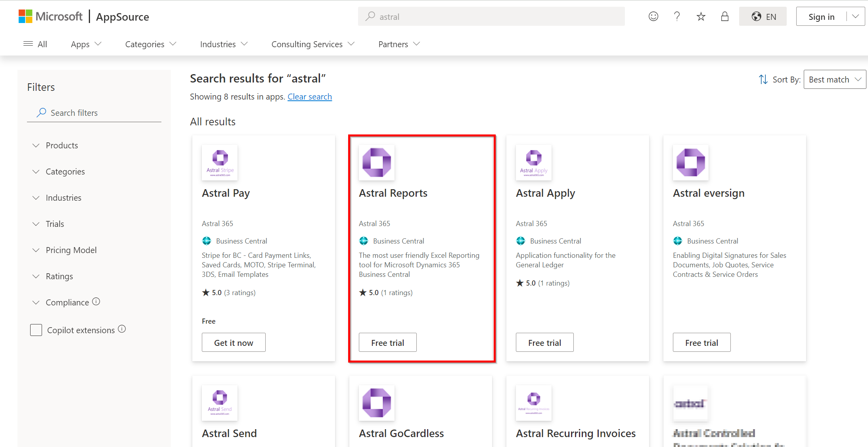Enable the Copilot extensions checkbox
Screen dimensions: 868x447
pos(36,330)
